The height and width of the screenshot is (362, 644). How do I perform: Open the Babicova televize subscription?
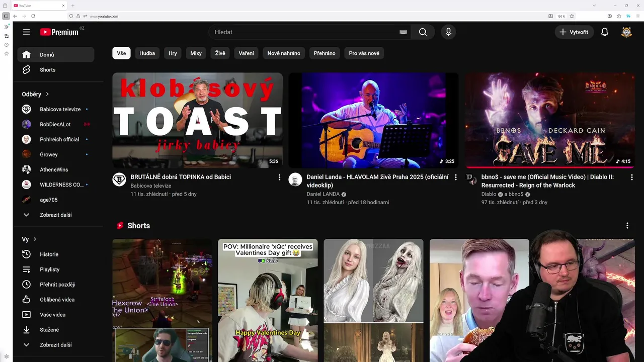(55, 109)
